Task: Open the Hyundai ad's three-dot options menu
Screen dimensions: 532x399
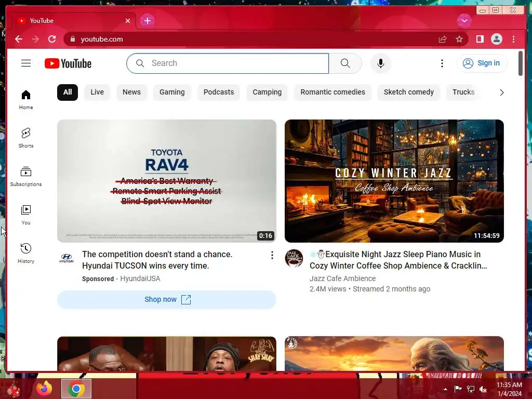Action: pyautogui.click(x=272, y=255)
